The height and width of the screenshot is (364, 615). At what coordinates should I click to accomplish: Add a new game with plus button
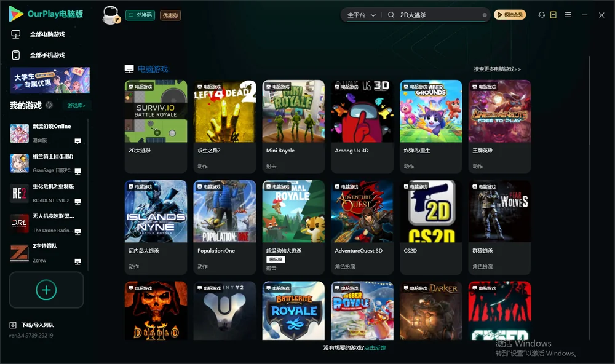pos(46,290)
